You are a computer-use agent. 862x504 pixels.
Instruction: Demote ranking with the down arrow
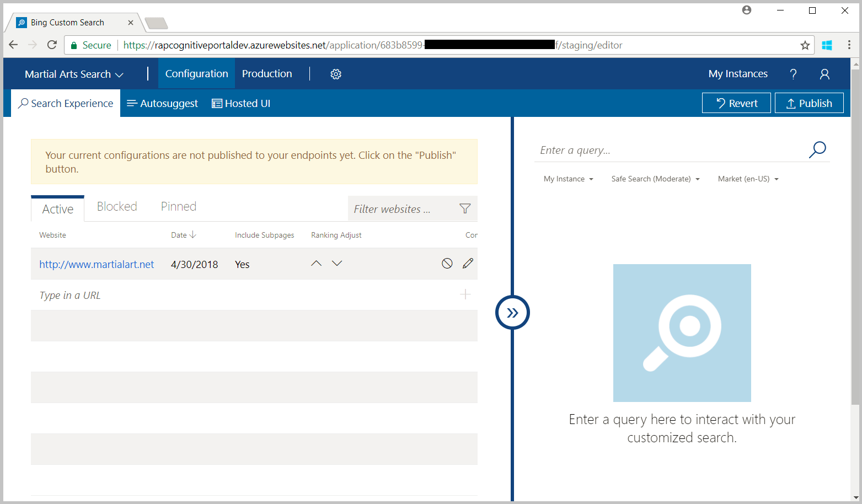[x=337, y=263]
